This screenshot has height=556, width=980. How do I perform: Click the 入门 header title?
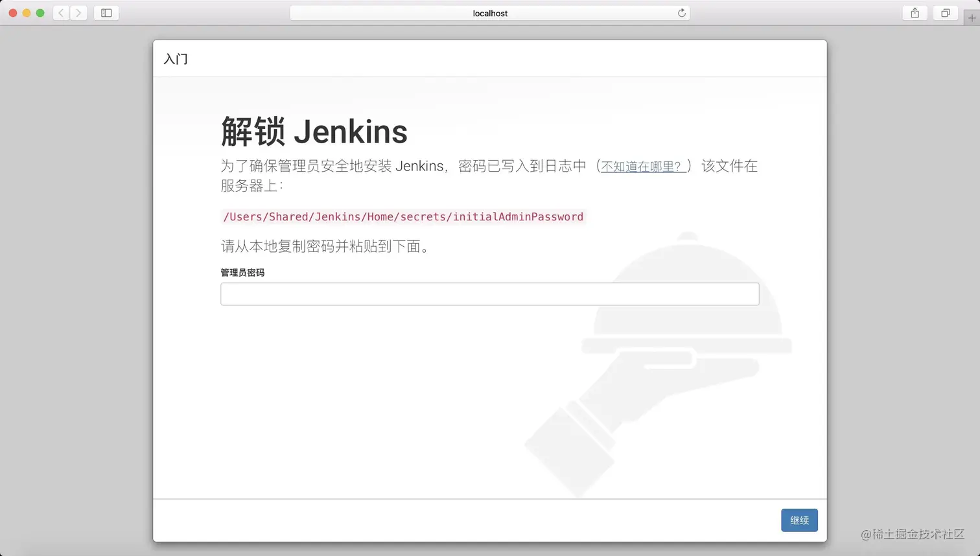pos(176,59)
